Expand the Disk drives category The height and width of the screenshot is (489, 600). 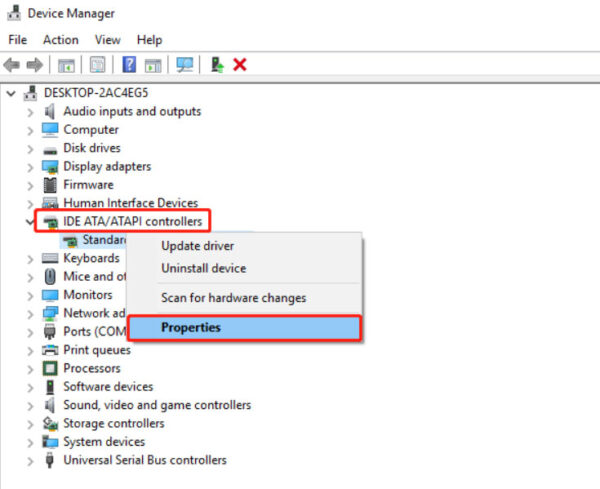[x=30, y=148]
